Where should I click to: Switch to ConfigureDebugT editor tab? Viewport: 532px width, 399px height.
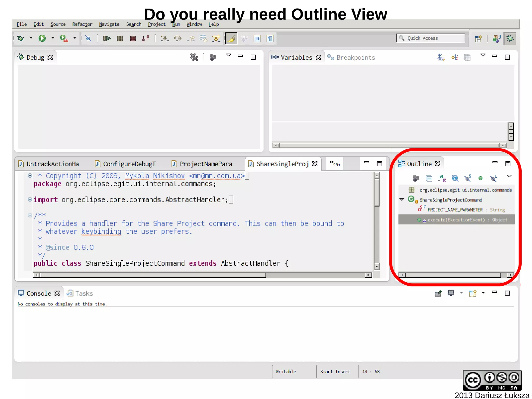tap(125, 164)
